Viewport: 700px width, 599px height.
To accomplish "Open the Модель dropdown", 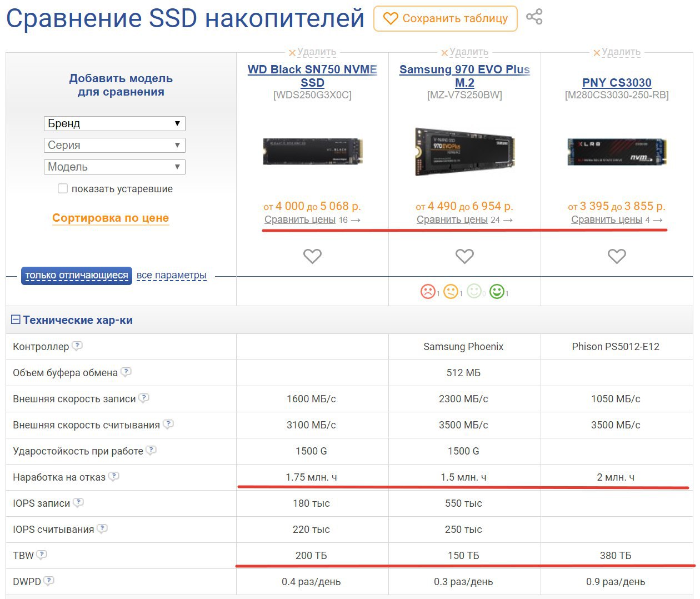I will [114, 167].
